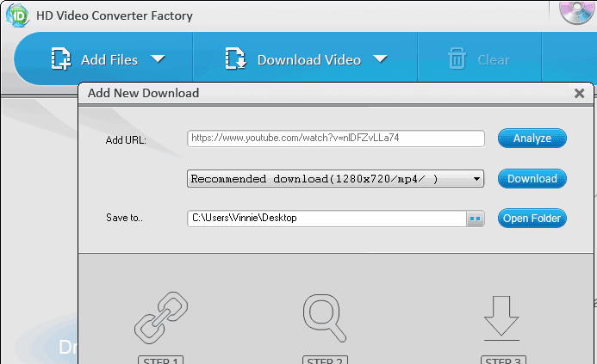Click the HD Video Converter Factory title text
This screenshot has width=597, height=364.
[x=115, y=16]
